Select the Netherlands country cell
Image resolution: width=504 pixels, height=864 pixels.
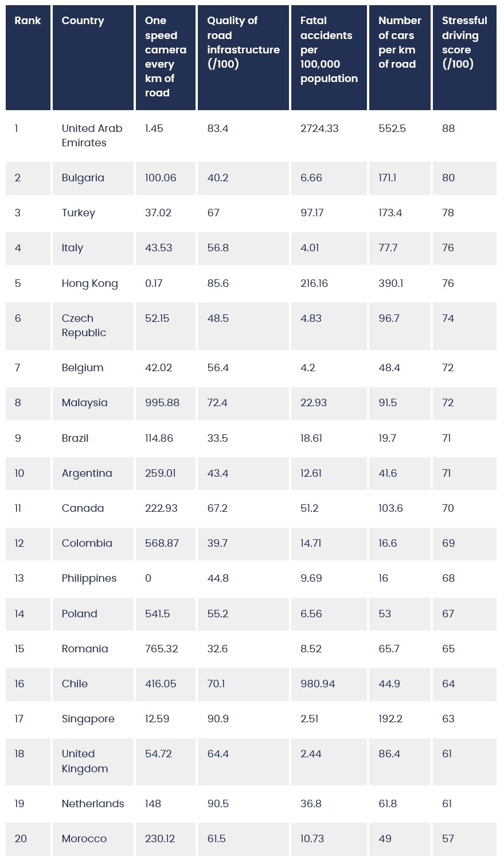[93, 804]
